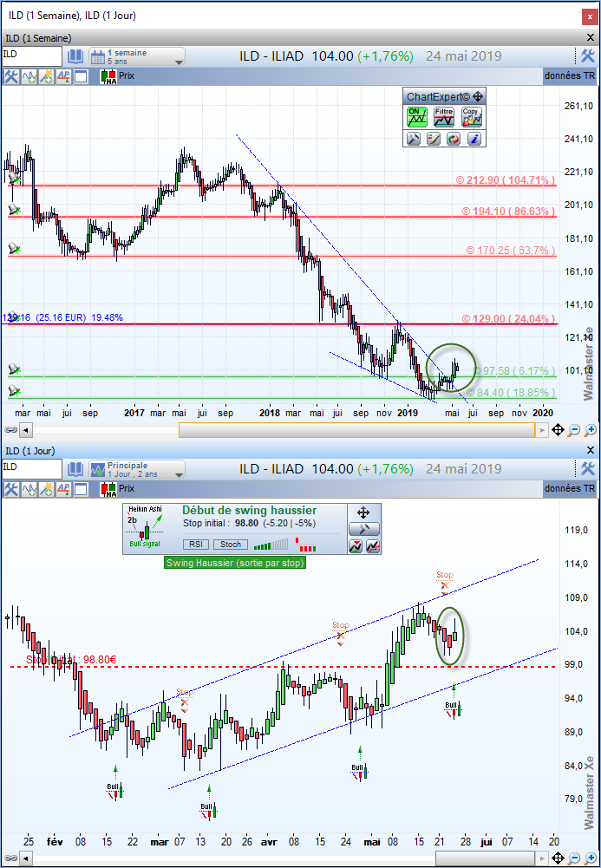Screen dimensions: 601x868
Task: Click the 129.00 (24.04%) resistance label
Action: coord(508,319)
